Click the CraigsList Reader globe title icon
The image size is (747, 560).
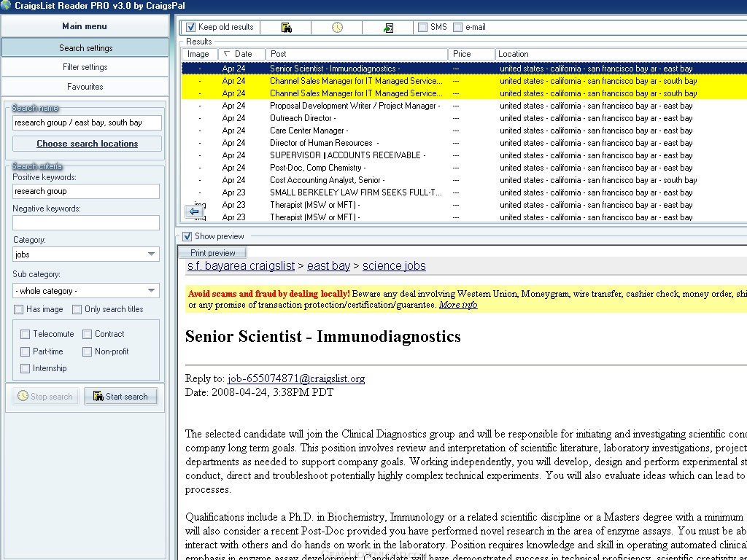[6, 6]
